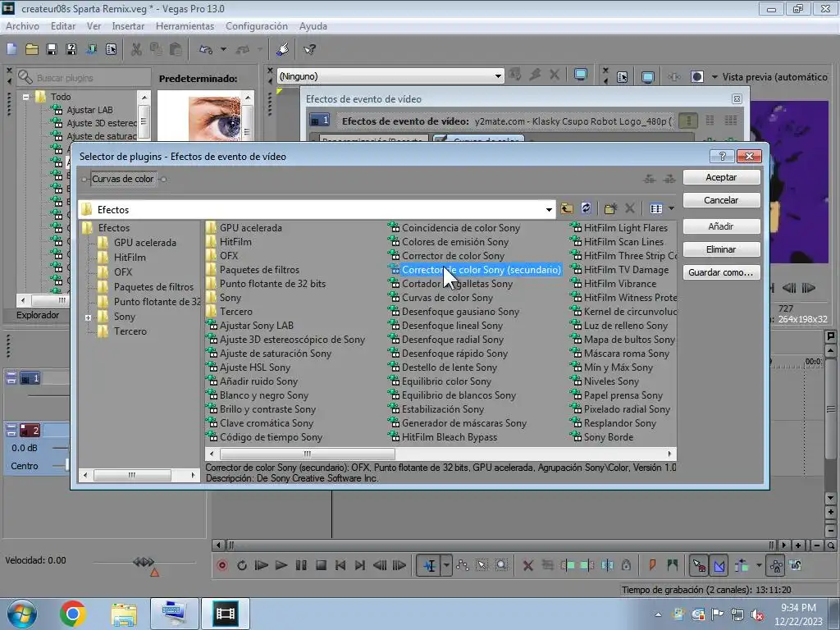Open Google Chrome from the taskbar
Image resolution: width=840 pixels, height=630 pixels.
[73, 614]
